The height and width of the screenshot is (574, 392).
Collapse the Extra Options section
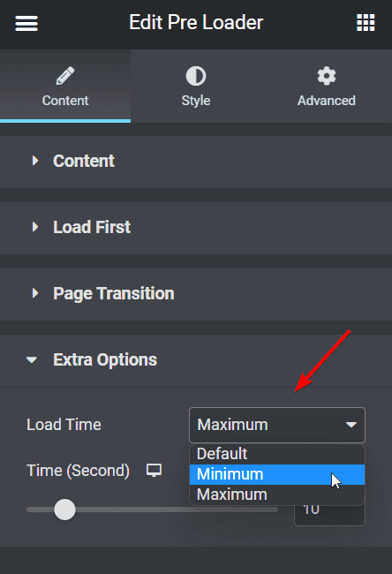[x=196, y=360]
